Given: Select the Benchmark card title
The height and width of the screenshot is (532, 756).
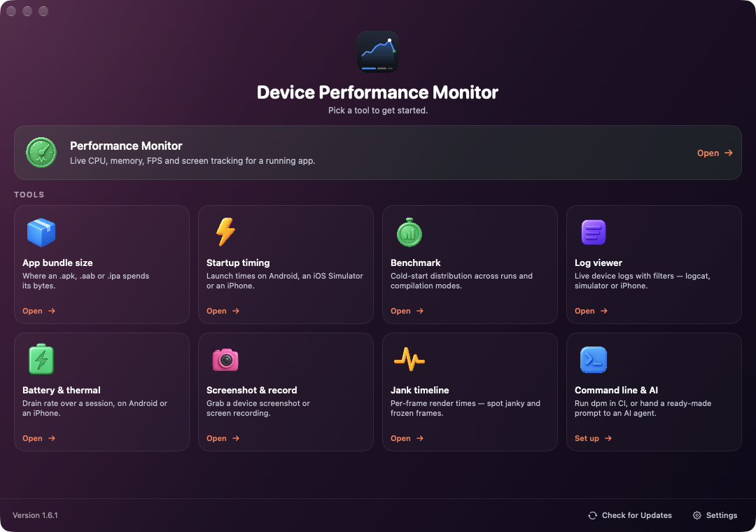Looking at the screenshot, I should coord(416,263).
